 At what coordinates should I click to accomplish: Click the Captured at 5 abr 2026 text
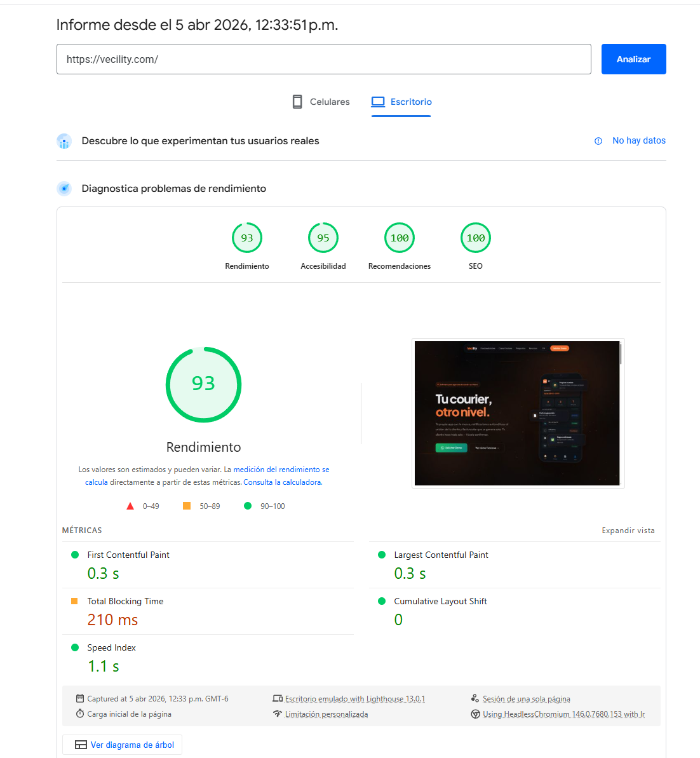[158, 699]
